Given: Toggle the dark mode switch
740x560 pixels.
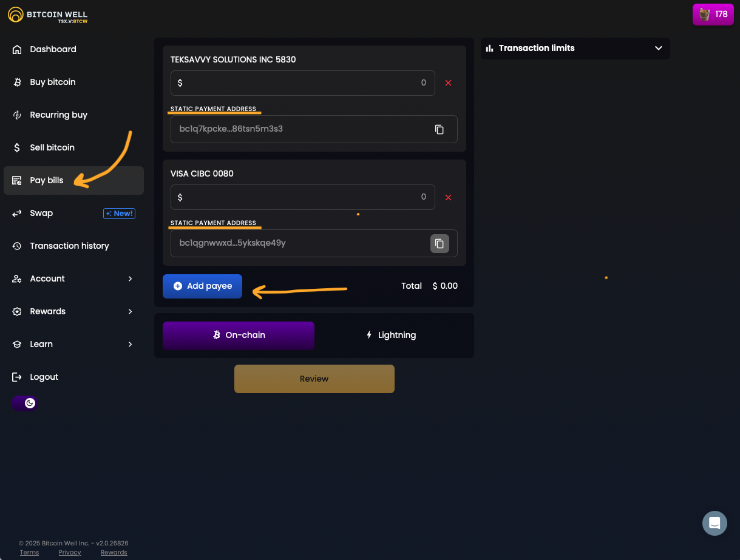Looking at the screenshot, I should point(25,403).
